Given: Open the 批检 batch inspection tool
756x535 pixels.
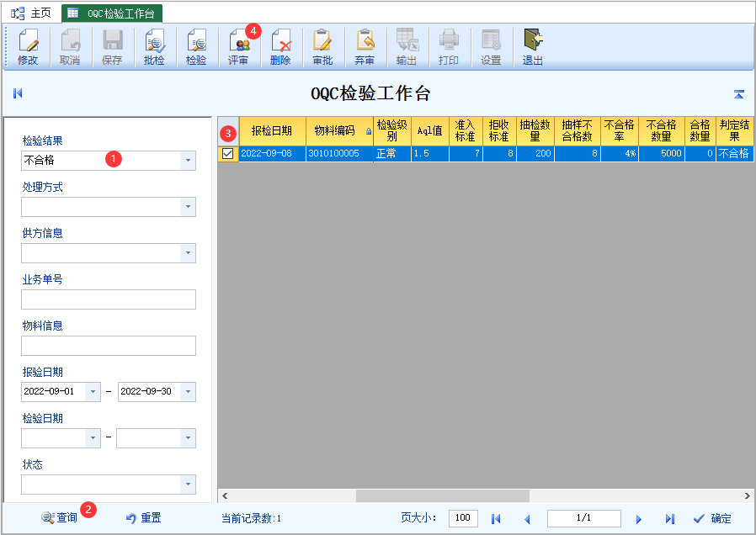Looking at the screenshot, I should pos(154,47).
